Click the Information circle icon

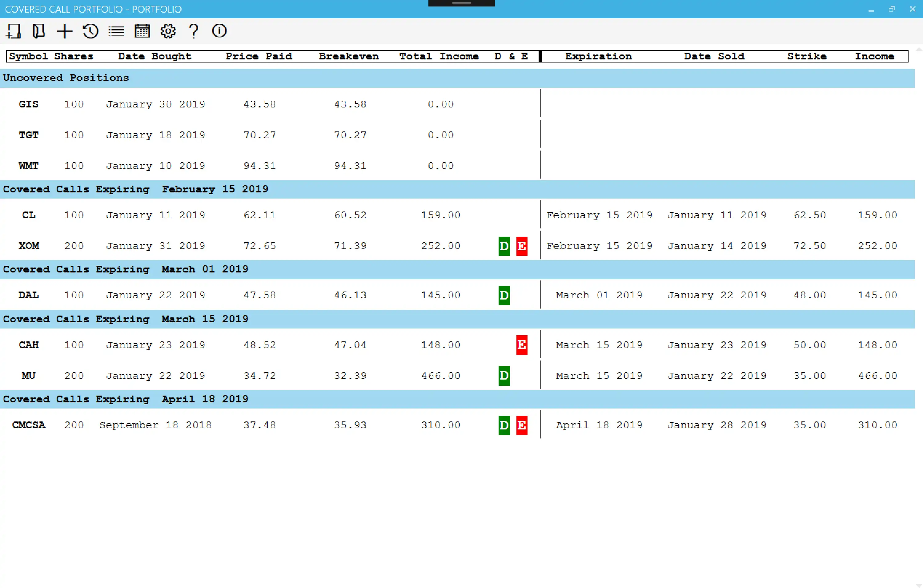click(x=219, y=31)
